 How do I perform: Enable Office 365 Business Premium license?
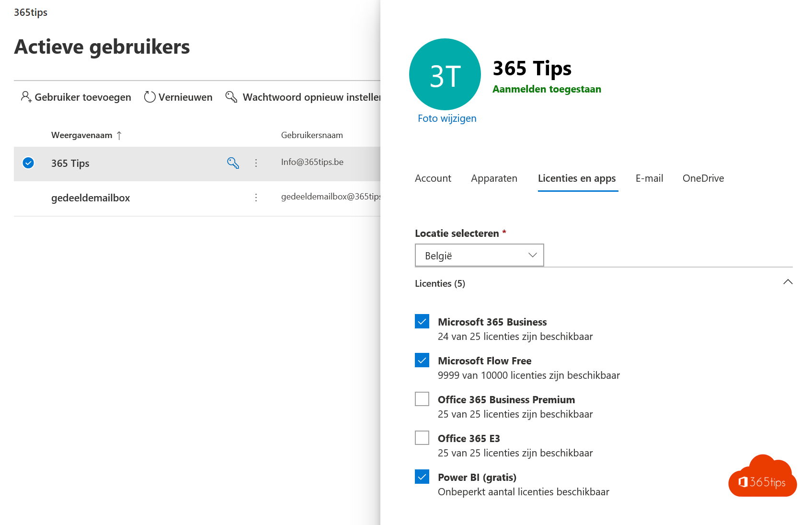coord(422,399)
